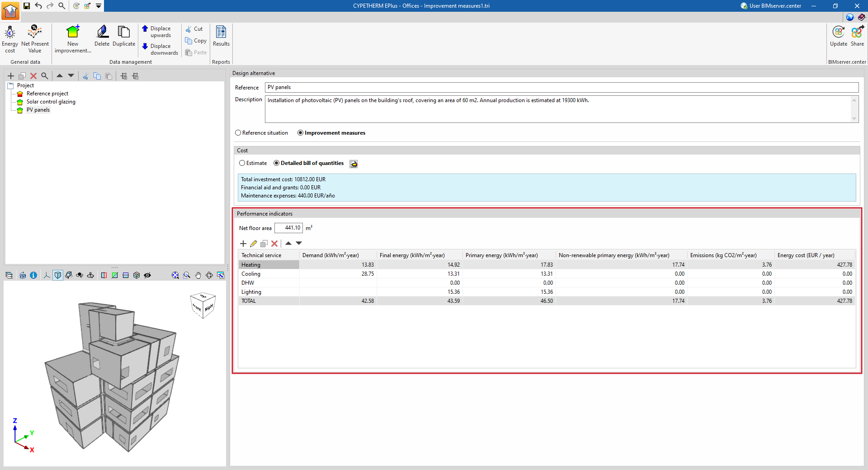868x470 pixels.
Task: Choose Detailed bill of quantities option
Action: point(277,163)
